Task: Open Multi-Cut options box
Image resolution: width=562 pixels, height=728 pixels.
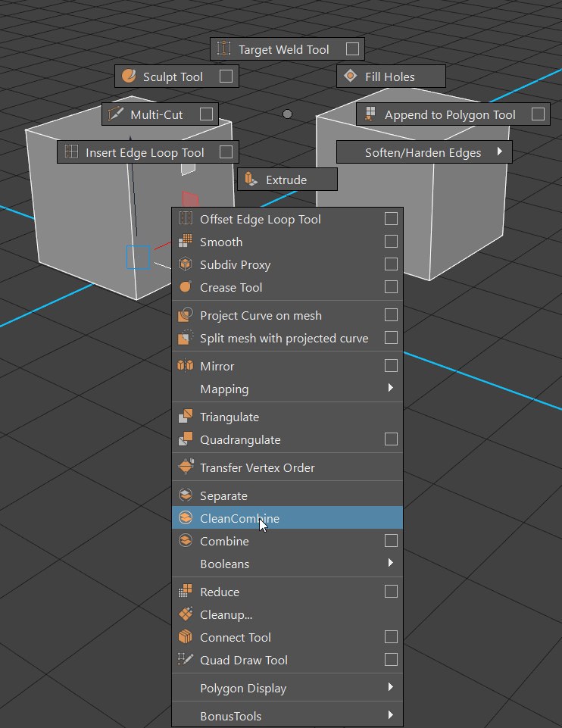Action: click(x=207, y=114)
